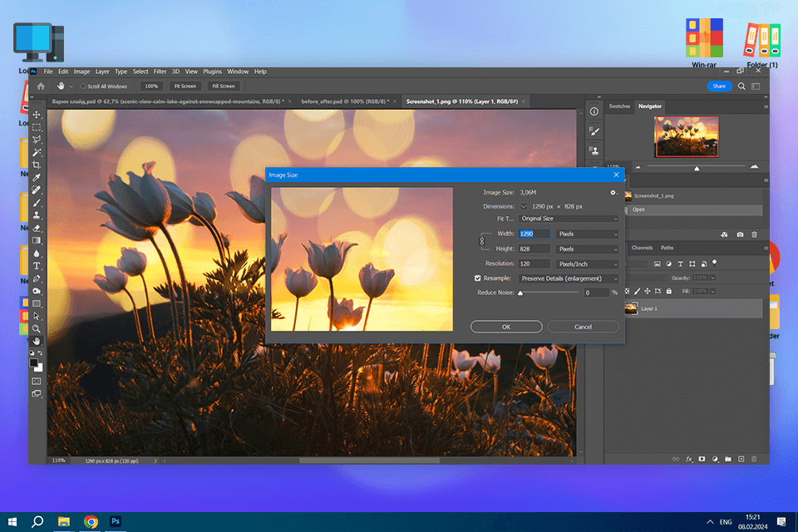Select the Healing Brush tool
The image size is (798, 532).
coord(37,190)
